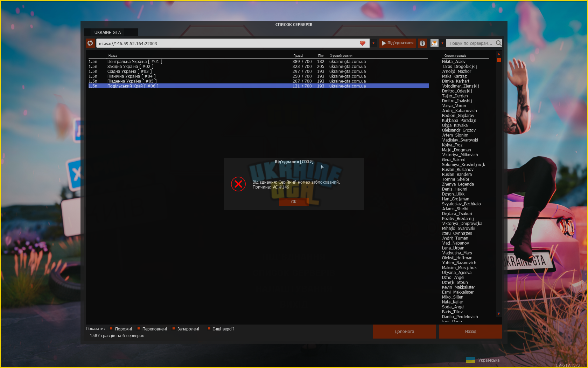The width and height of the screenshot is (588, 368).
Task: Select player Danilo_Perdelovich
Action: click(460, 316)
